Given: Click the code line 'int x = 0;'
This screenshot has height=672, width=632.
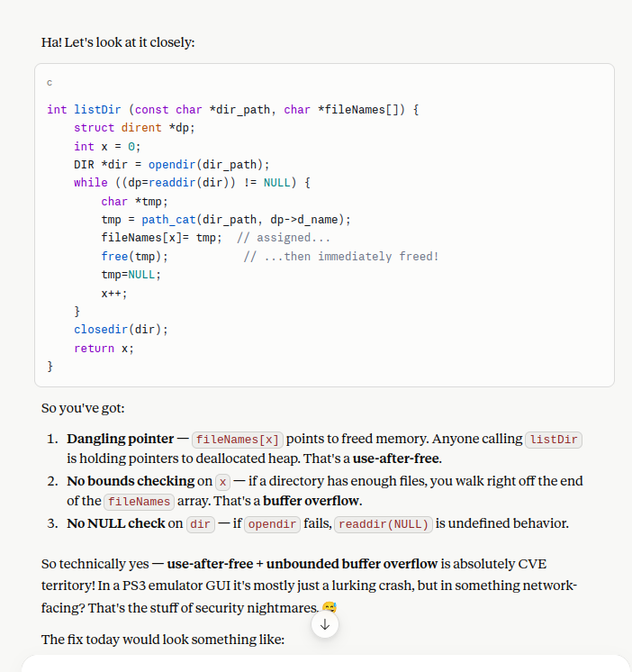Looking at the screenshot, I should click(x=107, y=147).
